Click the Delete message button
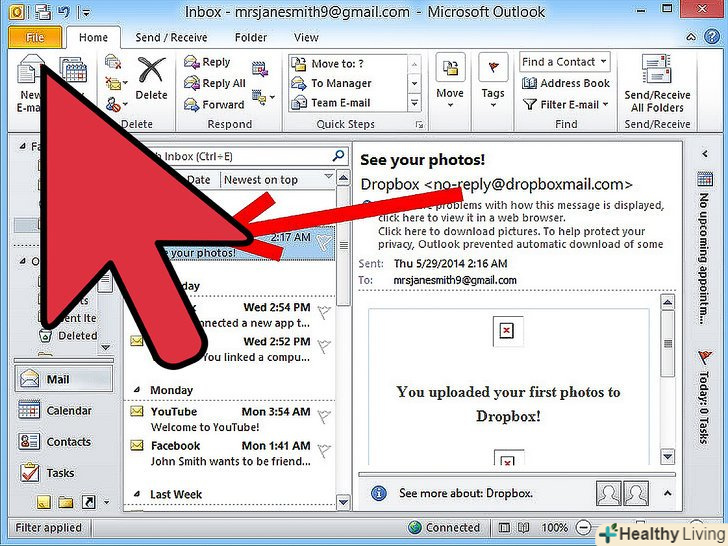Image resolution: width=728 pixels, height=546 pixels. coord(151,79)
